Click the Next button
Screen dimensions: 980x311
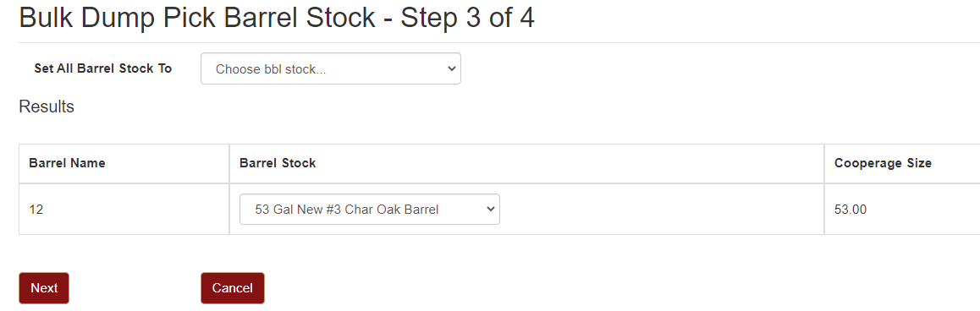tap(44, 288)
